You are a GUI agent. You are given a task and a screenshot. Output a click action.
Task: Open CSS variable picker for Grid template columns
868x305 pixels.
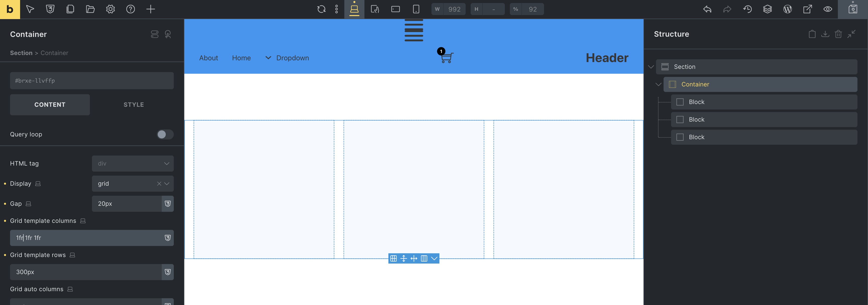pos(168,238)
